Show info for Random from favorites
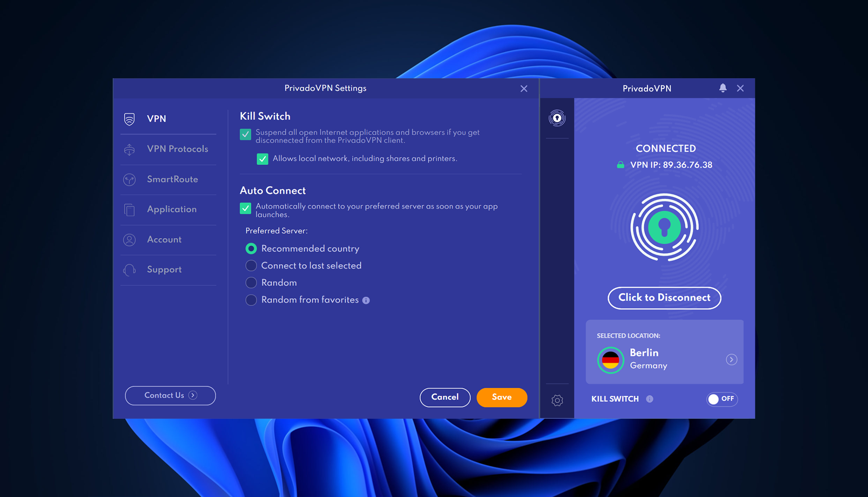868x497 pixels. (366, 300)
